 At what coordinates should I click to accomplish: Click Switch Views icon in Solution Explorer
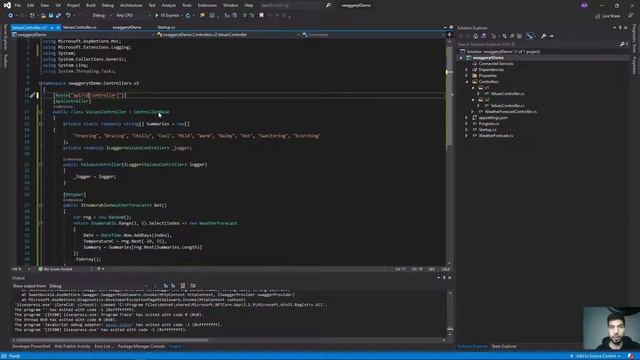484,36
